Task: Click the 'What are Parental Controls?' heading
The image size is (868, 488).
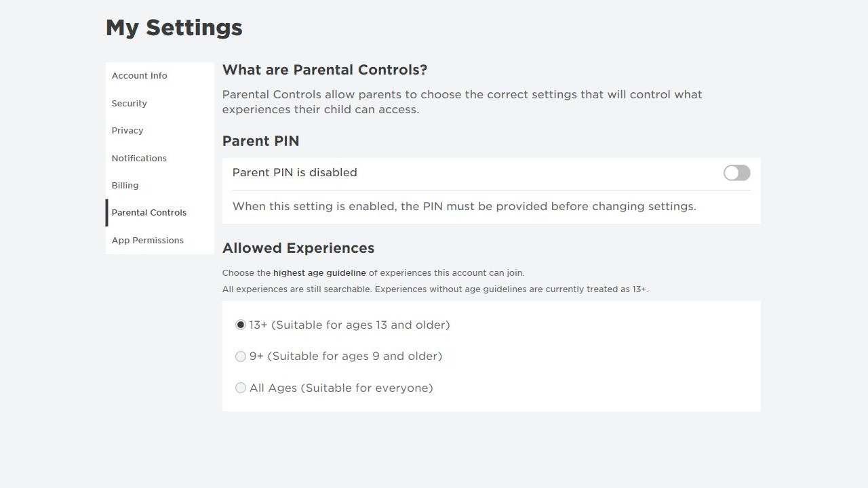Action: pyautogui.click(x=325, y=70)
